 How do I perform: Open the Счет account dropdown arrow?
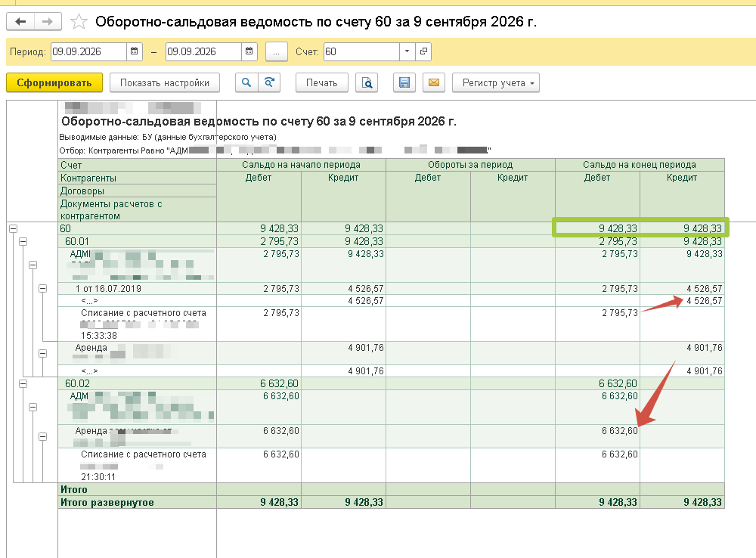point(407,51)
